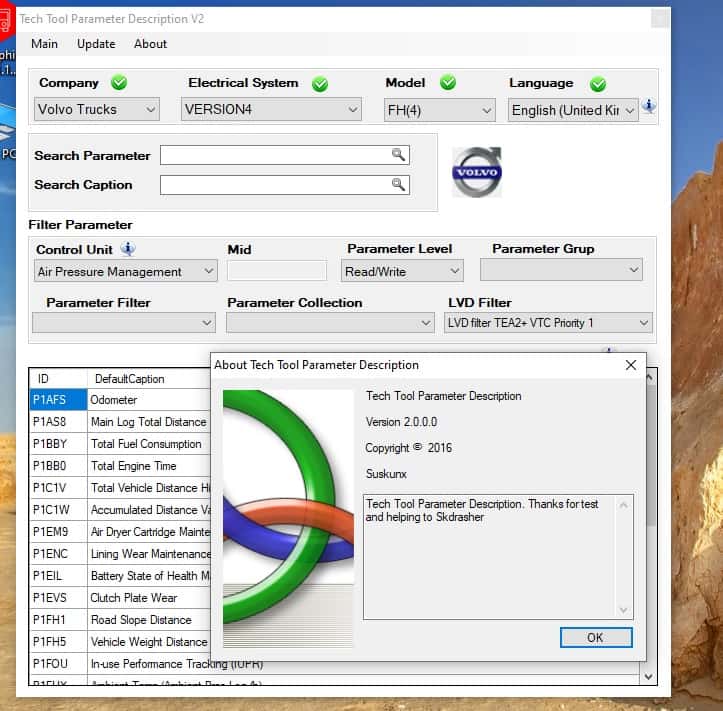Screen dimensions: 723x711
Task: Select the P1C1W row ID cell
Action: click(58, 510)
